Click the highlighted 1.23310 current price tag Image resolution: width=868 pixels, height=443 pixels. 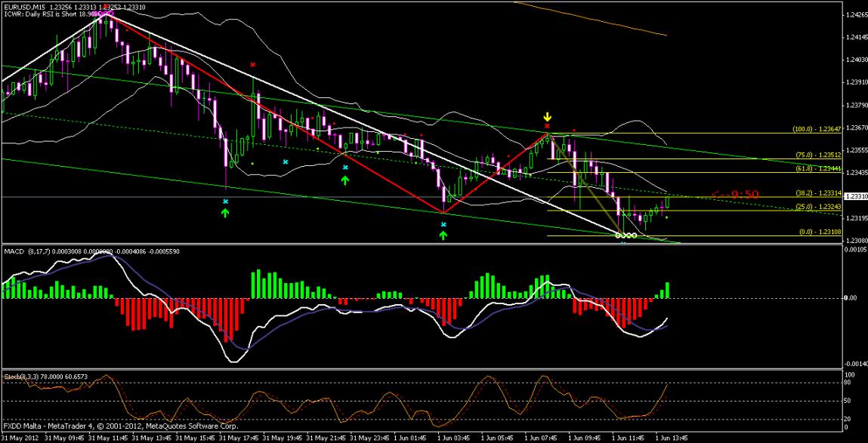(x=855, y=196)
